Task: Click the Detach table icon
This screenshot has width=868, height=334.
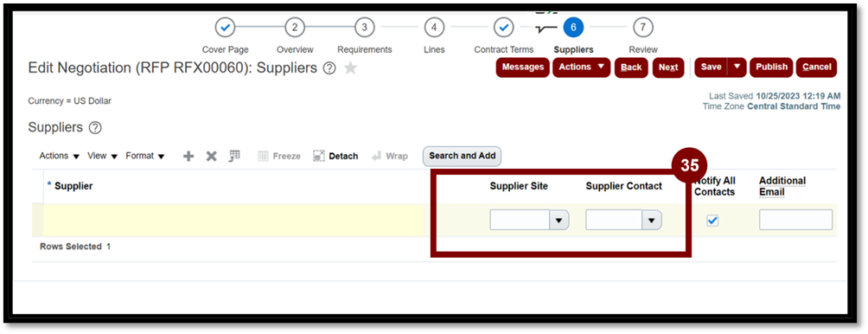Action: (x=318, y=157)
